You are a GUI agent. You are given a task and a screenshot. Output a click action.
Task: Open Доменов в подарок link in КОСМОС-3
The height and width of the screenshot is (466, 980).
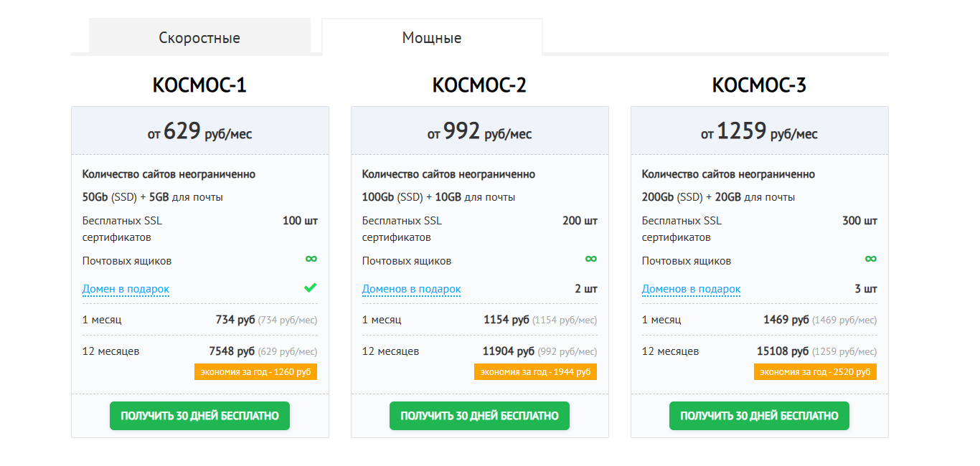point(691,290)
